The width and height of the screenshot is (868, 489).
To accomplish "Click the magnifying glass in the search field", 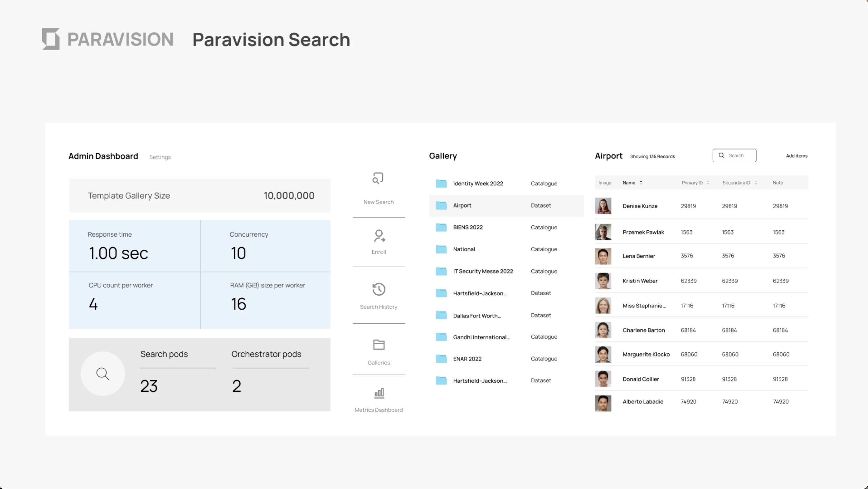I will 721,155.
